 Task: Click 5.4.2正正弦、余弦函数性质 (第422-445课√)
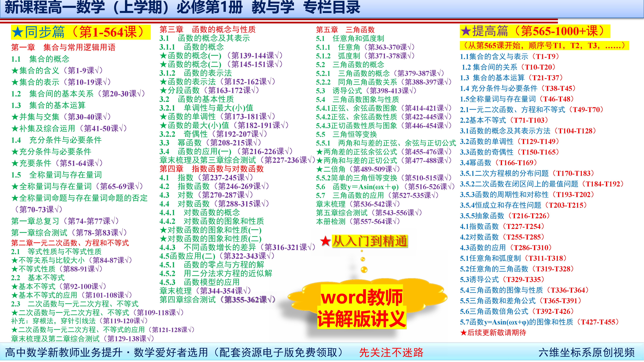tap(384, 117)
